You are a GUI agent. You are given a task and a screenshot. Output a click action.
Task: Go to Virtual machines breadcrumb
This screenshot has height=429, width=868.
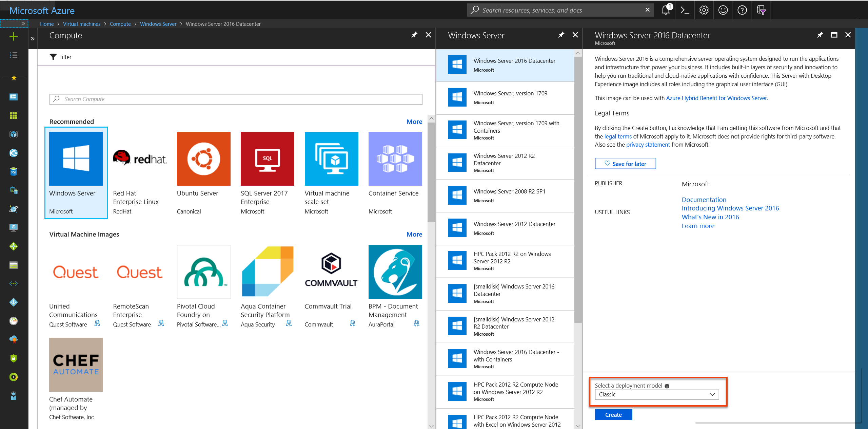tap(82, 24)
